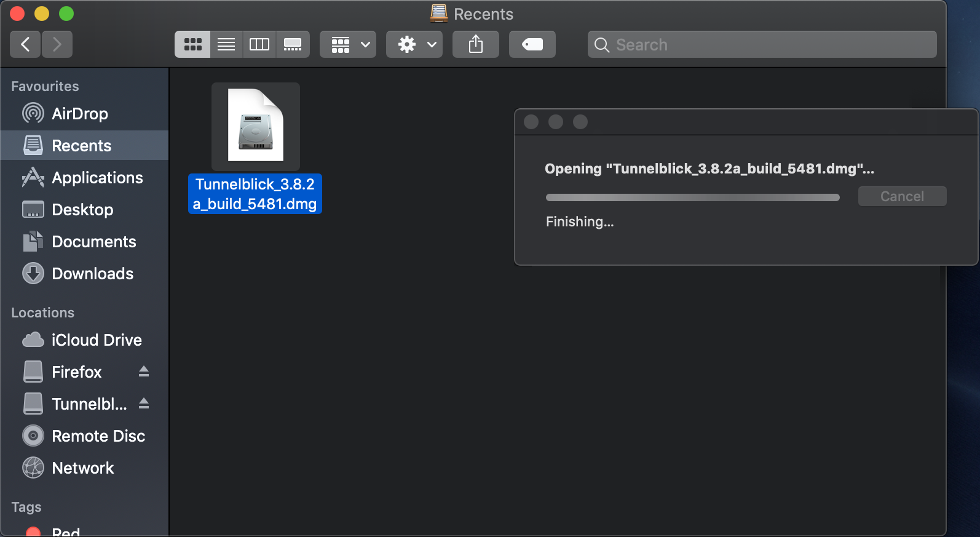Eject the Firefox volume
The height and width of the screenshot is (537, 980).
pyautogui.click(x=144, y=372)
